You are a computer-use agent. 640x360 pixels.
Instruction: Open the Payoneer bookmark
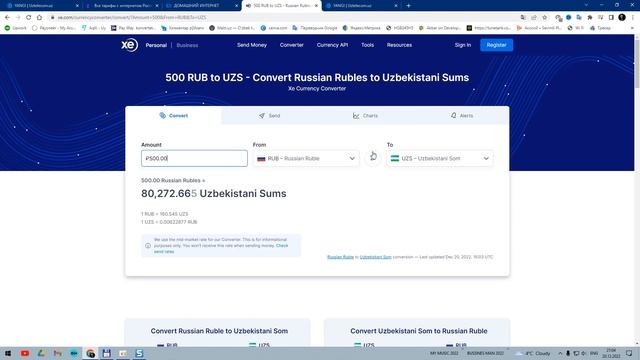(53, 28)
